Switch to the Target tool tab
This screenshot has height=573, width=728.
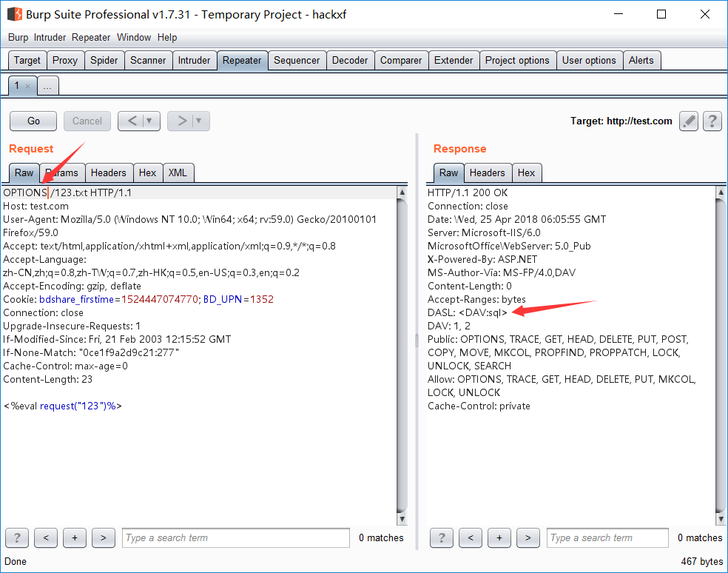[x=27, y=61]
